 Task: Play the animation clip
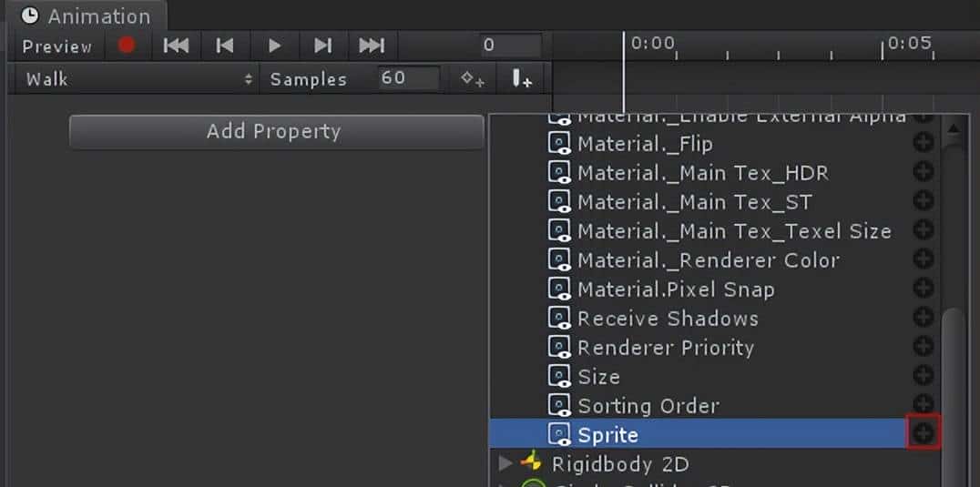[274, 46]
